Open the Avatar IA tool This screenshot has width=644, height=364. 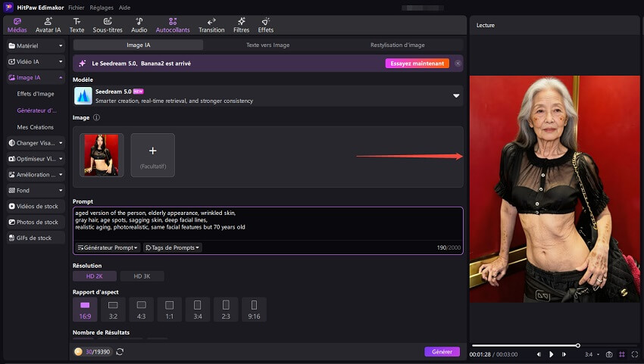click(x=48, y=26)
